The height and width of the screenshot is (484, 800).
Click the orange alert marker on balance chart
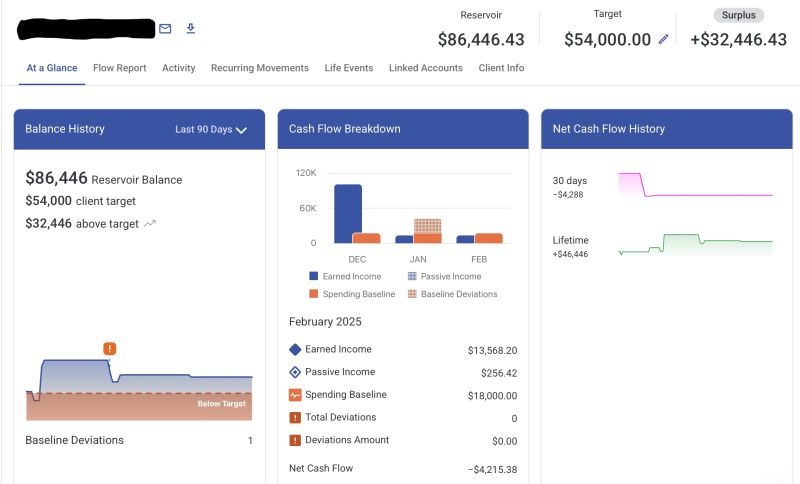pos(110,348)
